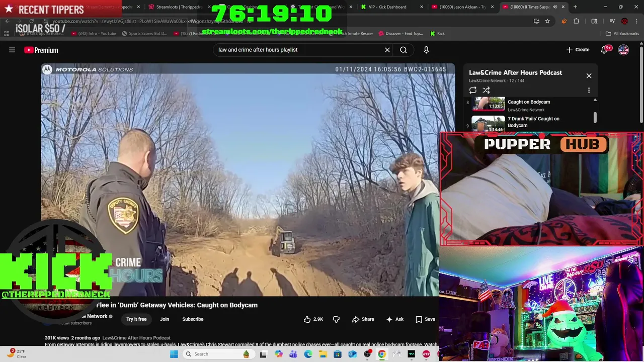Close the Law&Crime After Hours playlist panel
Screen dimensions: 644x362
(x=589, y=75)
